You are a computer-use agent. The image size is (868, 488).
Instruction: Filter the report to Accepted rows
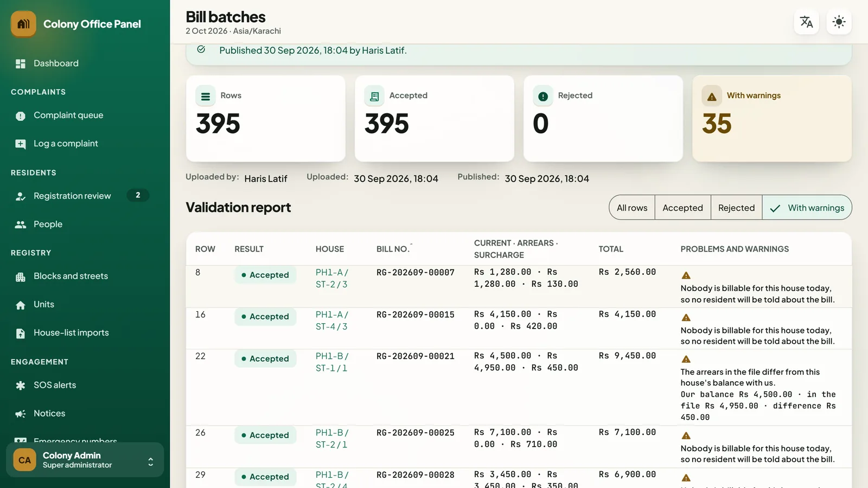[x=682, y=208]
